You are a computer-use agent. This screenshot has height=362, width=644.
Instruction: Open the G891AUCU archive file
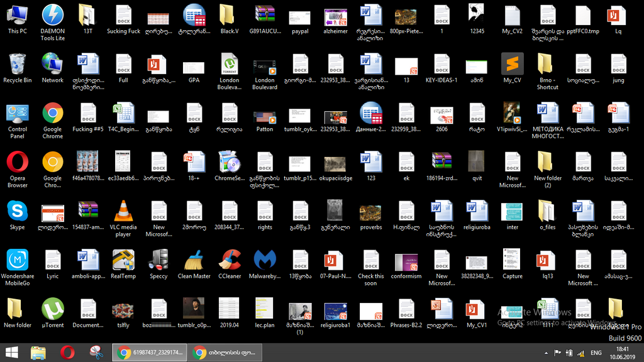pos(265,19)
